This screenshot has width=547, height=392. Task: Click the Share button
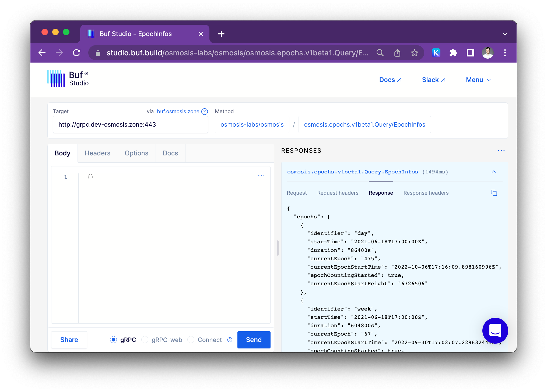click(x=69, y=340)
